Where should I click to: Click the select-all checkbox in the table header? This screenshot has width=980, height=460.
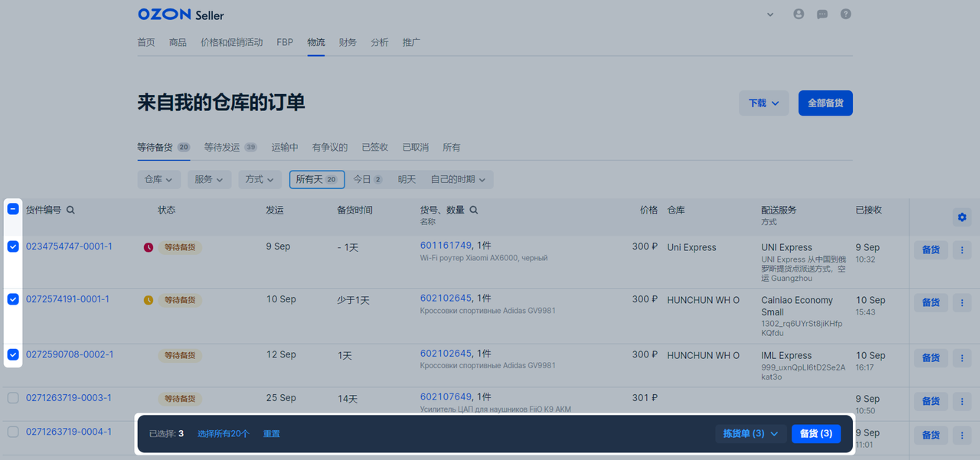pyautogui.click(x=12, y=208)
